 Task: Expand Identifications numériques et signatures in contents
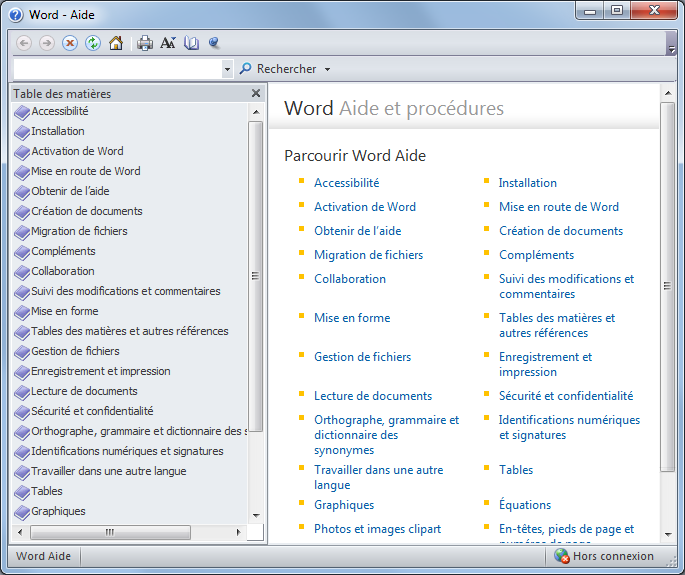22,453
